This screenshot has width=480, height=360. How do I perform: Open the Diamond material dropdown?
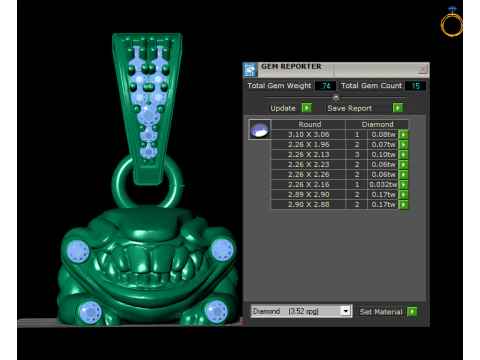[x=346, y=311]
